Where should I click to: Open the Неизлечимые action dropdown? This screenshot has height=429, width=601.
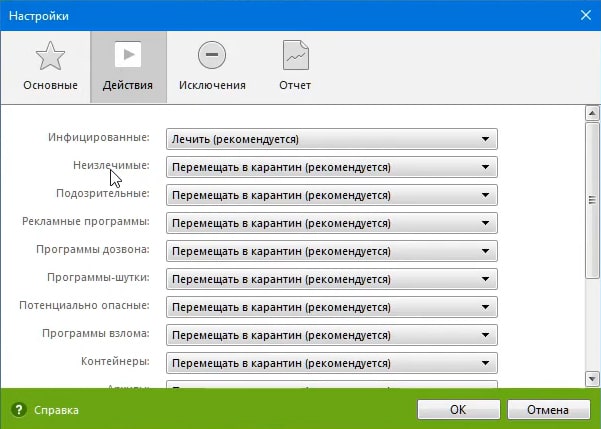pos(332,167)
